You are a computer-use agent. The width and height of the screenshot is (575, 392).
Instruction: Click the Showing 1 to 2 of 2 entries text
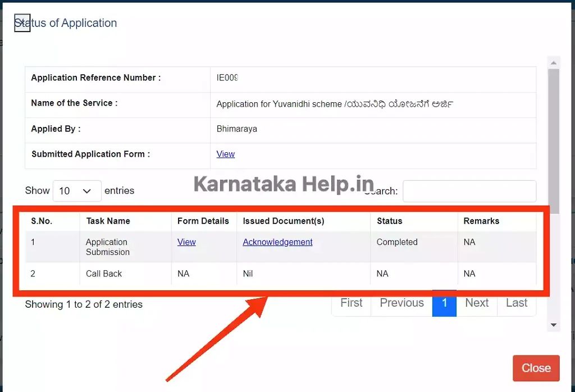[x=84, y=304]
